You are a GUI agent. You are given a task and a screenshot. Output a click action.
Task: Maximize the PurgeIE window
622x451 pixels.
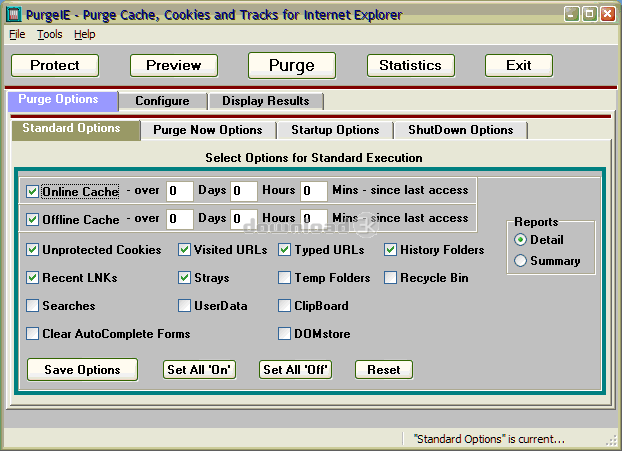[x=589, y=14]
